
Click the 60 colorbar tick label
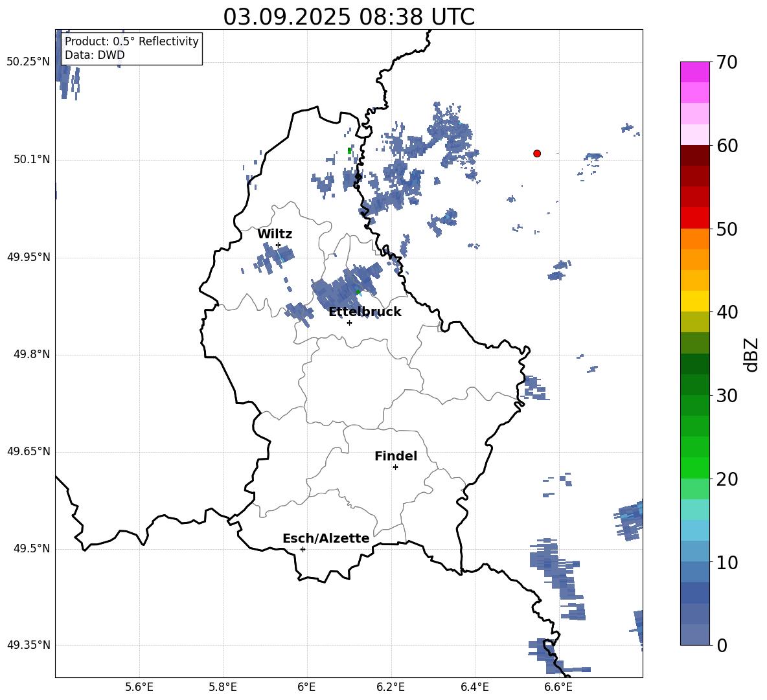coord(727,146)
